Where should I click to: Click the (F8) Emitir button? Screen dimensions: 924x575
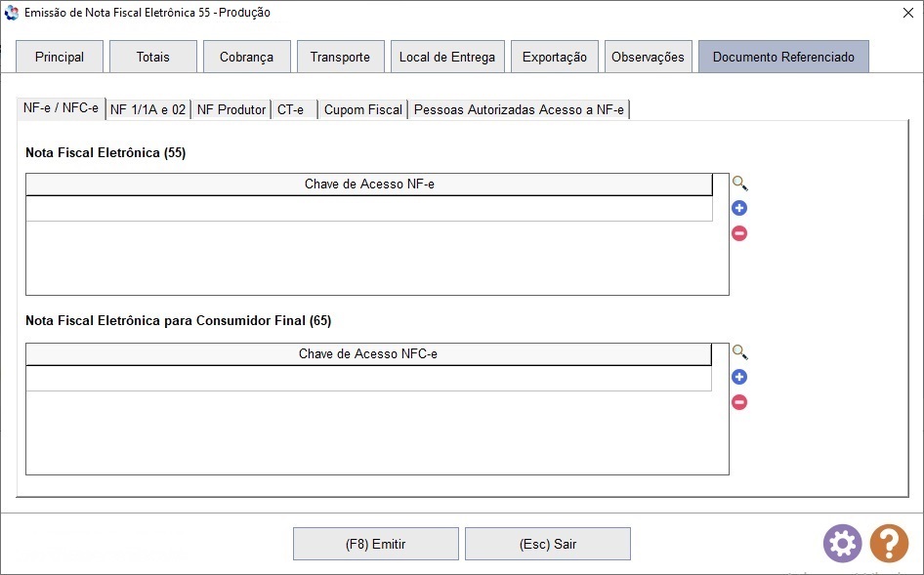point(376,544)
